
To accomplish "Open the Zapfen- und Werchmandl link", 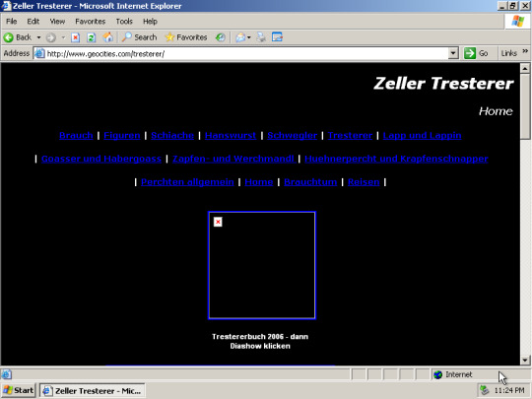I will click(233, 159).
